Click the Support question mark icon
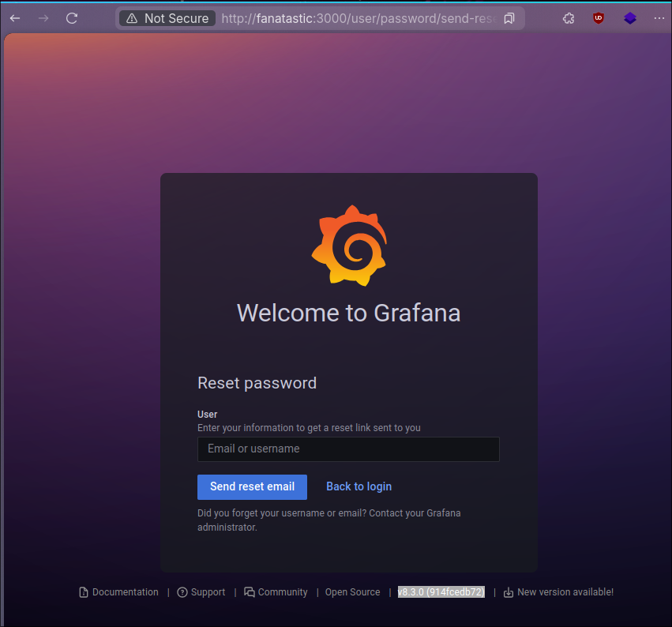This screenshot has height=627, width=672. click(x=182, y=592)
